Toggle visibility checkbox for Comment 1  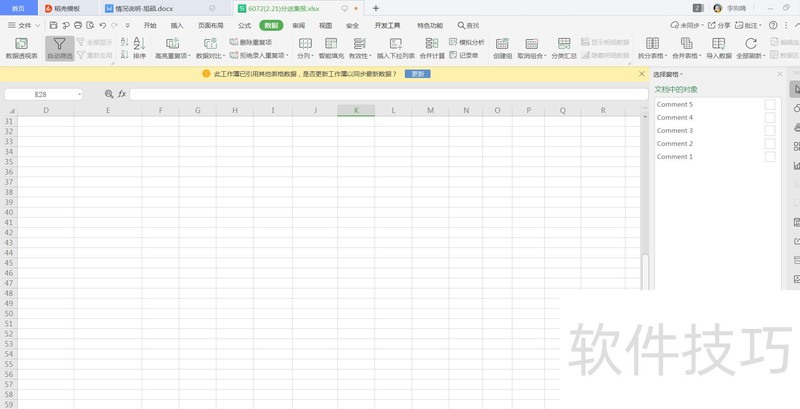pyautogui.click(x=770, y=157)
